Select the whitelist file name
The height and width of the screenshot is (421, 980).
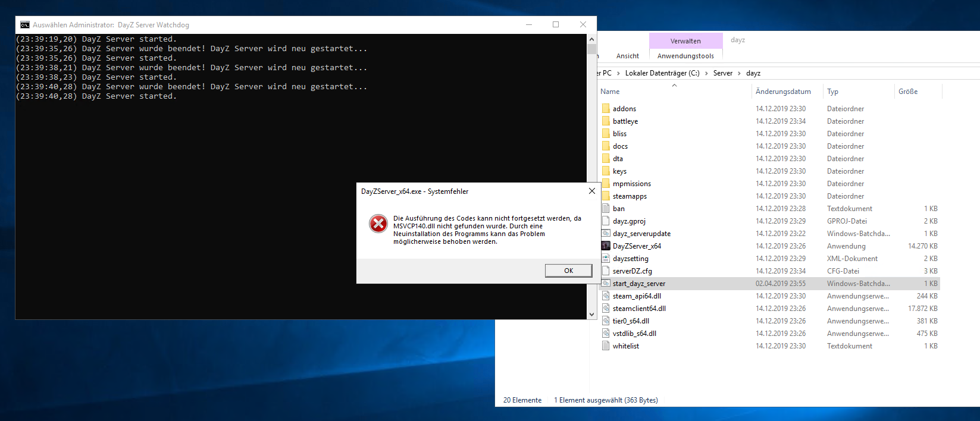coord(626,346)
